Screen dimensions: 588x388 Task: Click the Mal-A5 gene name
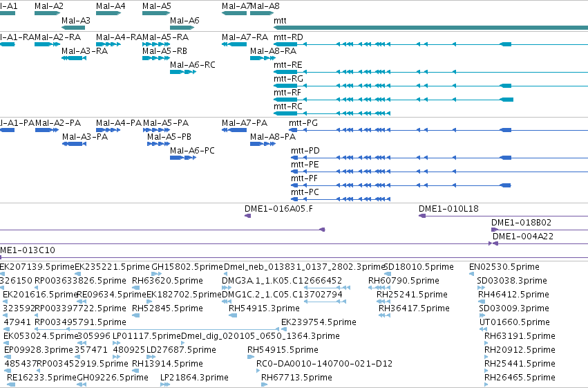pyautogui.click(x=157, y=6)
